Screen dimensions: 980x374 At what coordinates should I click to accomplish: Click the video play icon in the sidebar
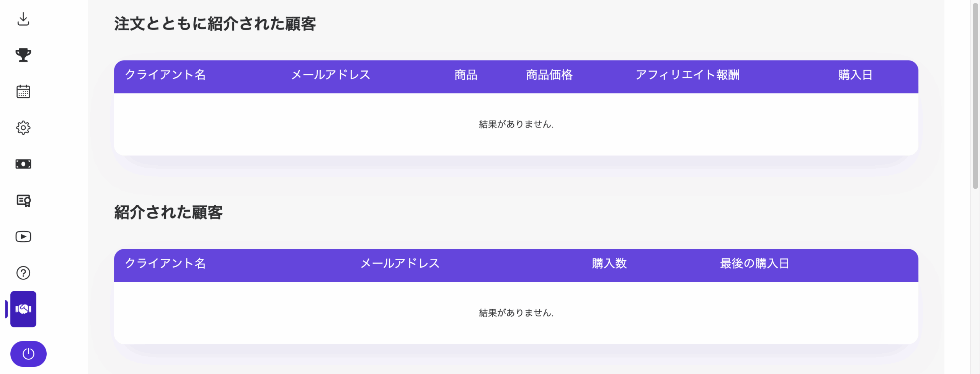click(x=23, y=237)
